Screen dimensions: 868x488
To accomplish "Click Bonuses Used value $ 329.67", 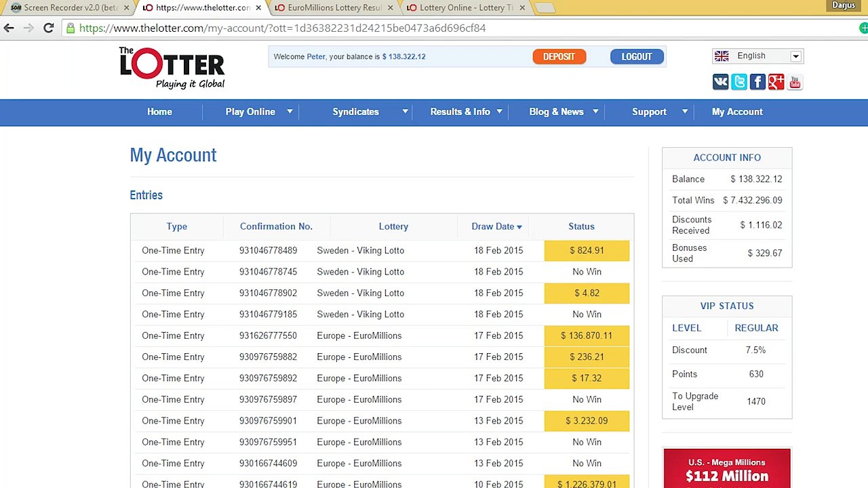I will (x=765, y=253).
